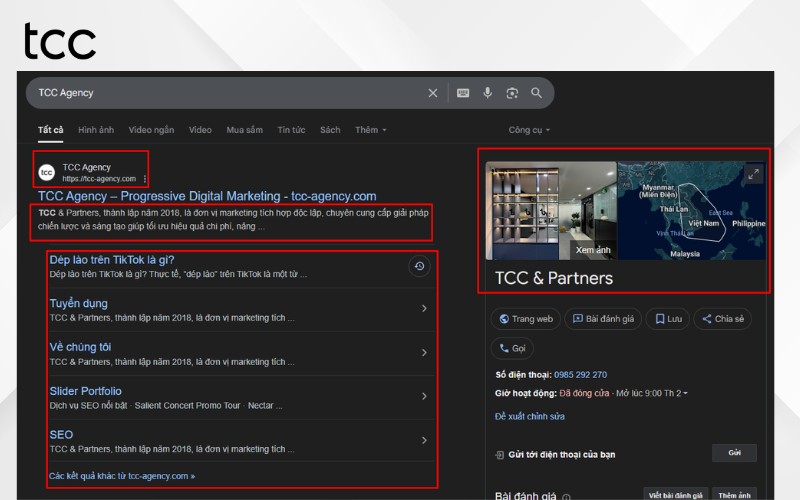This screenshot has height=500, width=800.
Task: Click the Gọi call button
Action: pos(512,348)
